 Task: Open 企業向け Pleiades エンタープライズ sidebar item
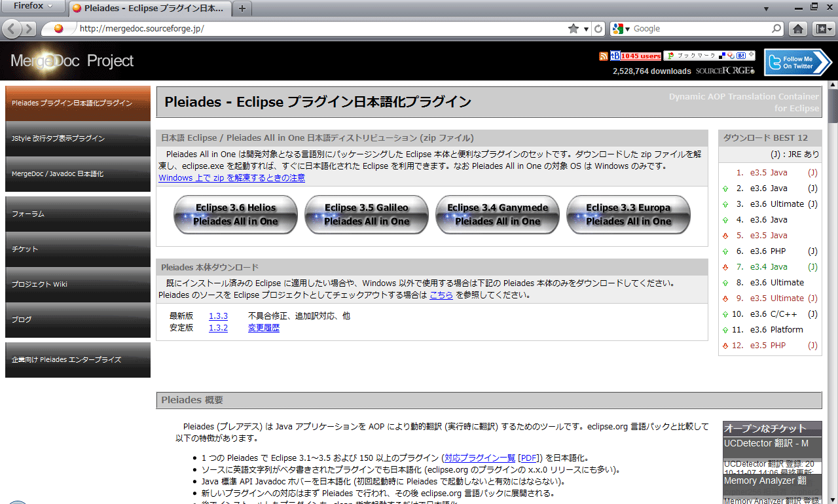pos(78,360)
